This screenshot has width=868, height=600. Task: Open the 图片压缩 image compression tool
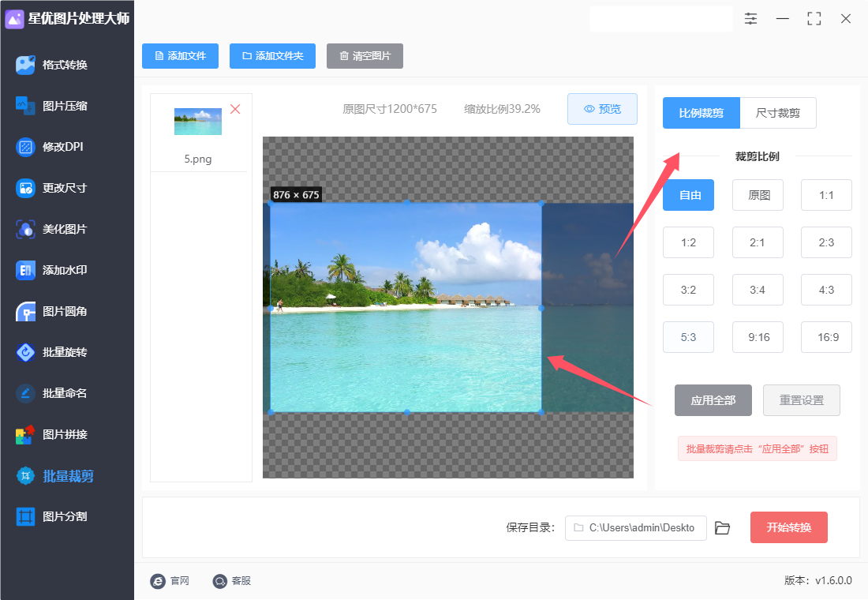click(53, 106)
